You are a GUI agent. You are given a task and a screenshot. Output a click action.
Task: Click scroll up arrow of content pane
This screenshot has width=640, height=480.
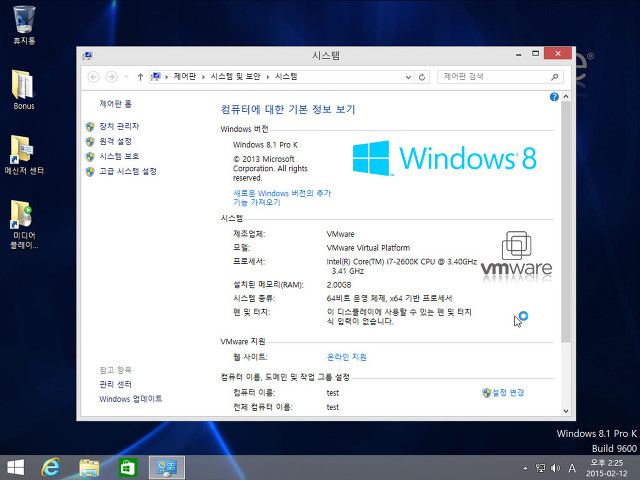(x=566, y=97)
